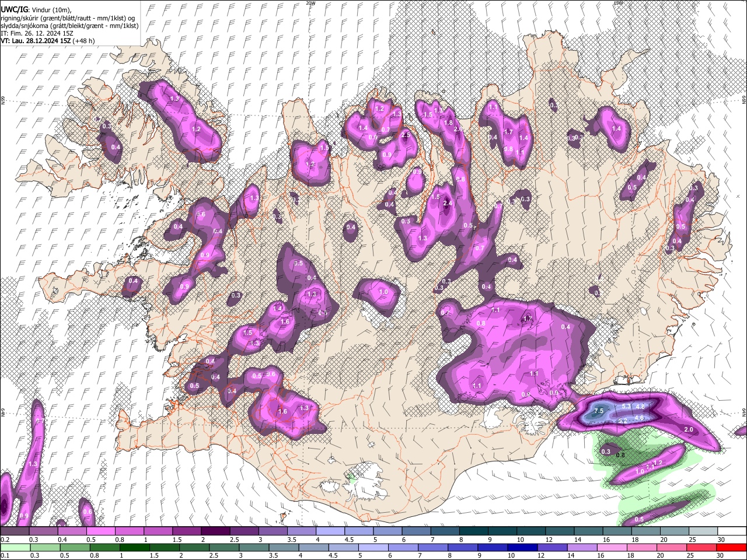Click the 2.0 value in the southeast offshore band
Screen dimensions: 747x560
688,429
